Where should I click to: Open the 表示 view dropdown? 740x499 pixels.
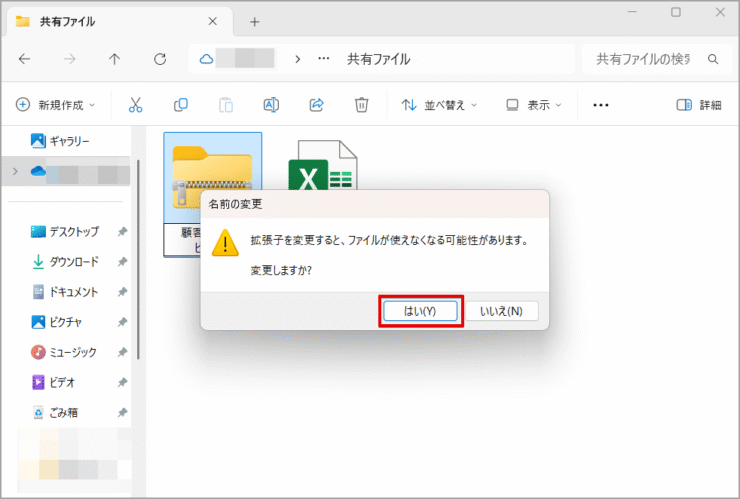point(534,105)
